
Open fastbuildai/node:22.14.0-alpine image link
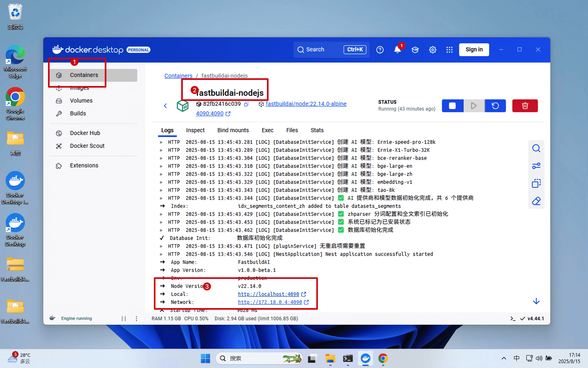tap(306, 104)
